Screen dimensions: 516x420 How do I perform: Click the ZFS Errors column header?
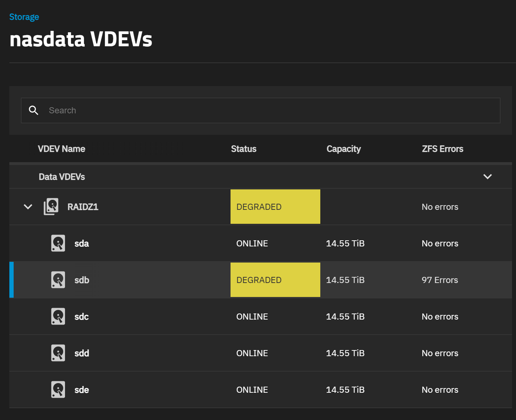tap(442, 149)
